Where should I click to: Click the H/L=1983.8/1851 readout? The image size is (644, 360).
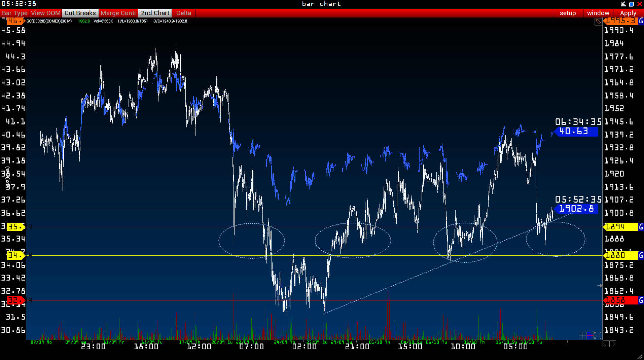[x=133, y=21]
